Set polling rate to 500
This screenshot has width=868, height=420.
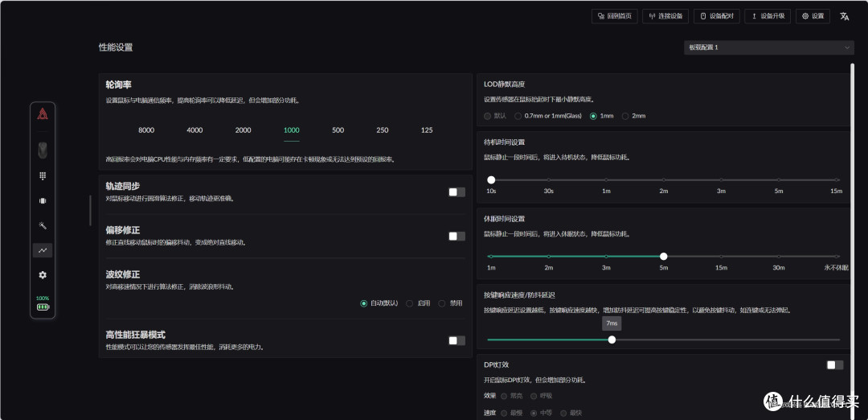(x=338, y=130)
